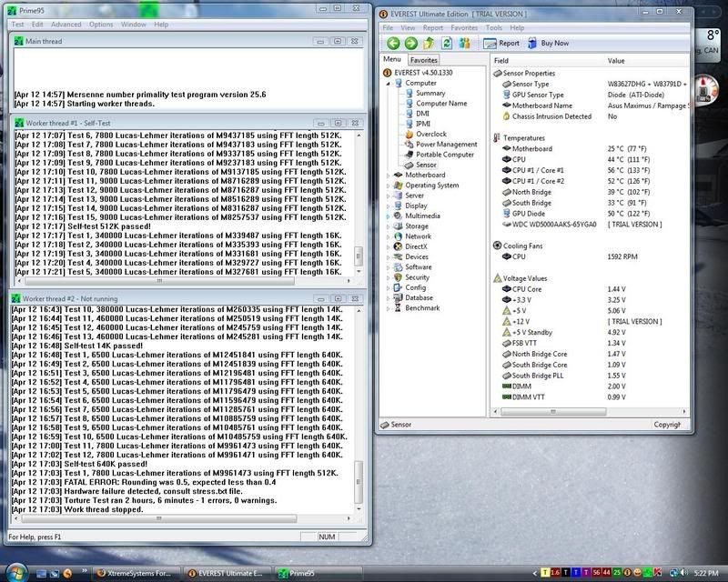Screen dimensions: 728x582
Task: Click the Benchmark hourglass icon in tree
Action: [398, 307]
